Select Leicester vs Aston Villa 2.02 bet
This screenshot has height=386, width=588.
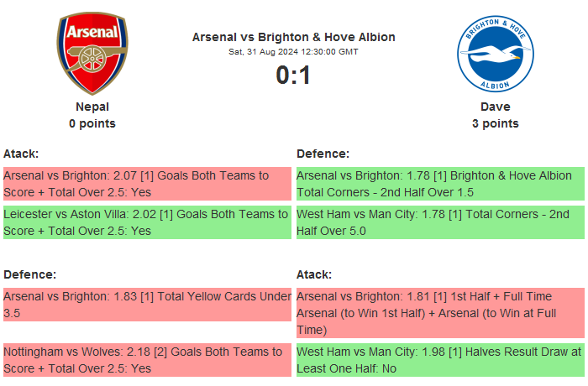pyautogui.click(x=146, y=222)
